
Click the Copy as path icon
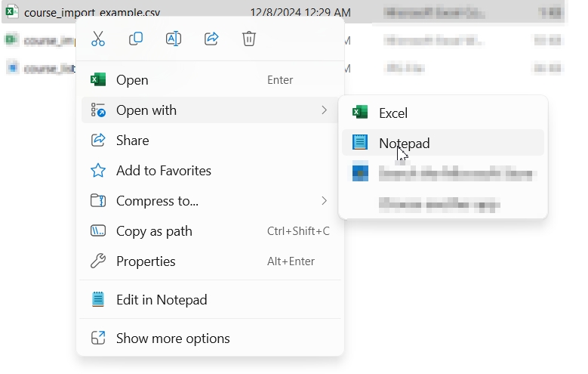pyautogui.click(x=98, y=231)
